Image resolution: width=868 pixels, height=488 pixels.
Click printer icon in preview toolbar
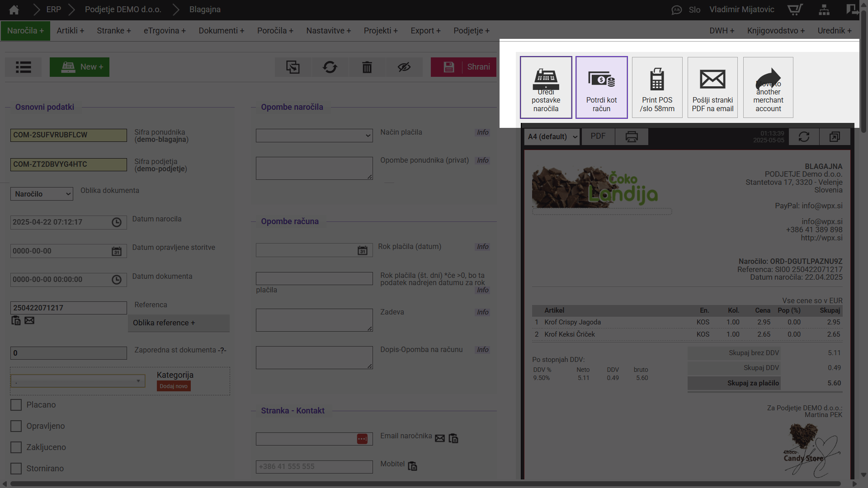click(632, 136)
